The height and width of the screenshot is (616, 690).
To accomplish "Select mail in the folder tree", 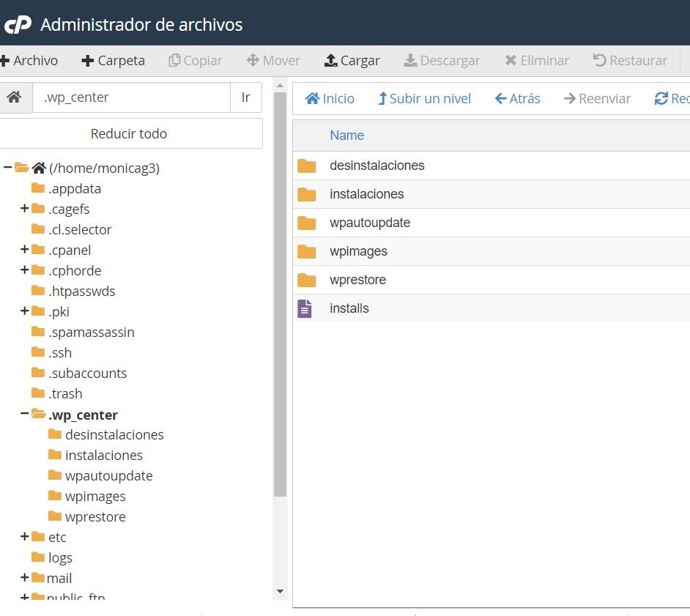I will 59,578.
